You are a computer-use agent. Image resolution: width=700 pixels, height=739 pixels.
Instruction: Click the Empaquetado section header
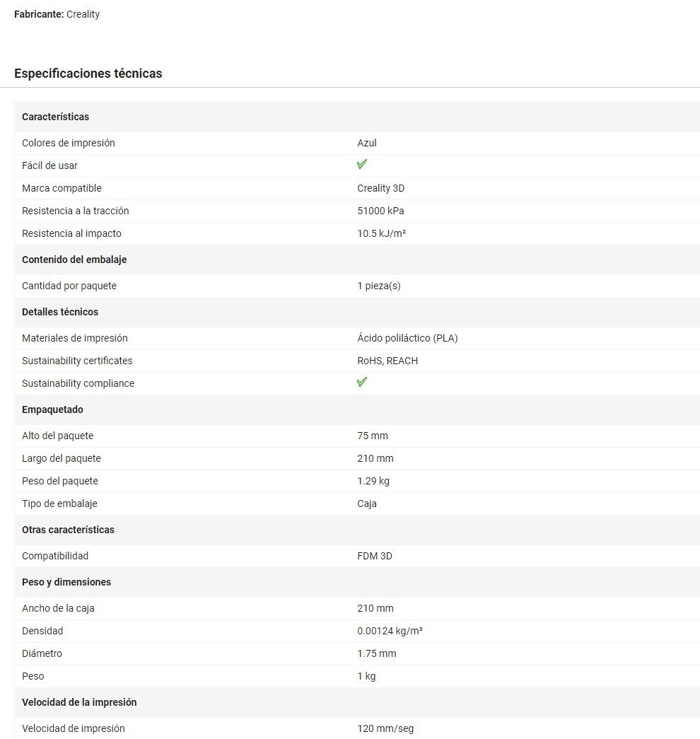pos(52,409)
